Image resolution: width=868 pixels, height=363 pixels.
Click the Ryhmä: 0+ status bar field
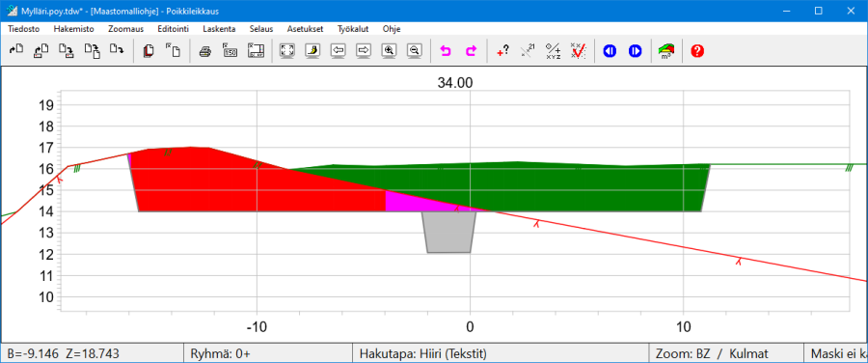[x=268, y=353]
